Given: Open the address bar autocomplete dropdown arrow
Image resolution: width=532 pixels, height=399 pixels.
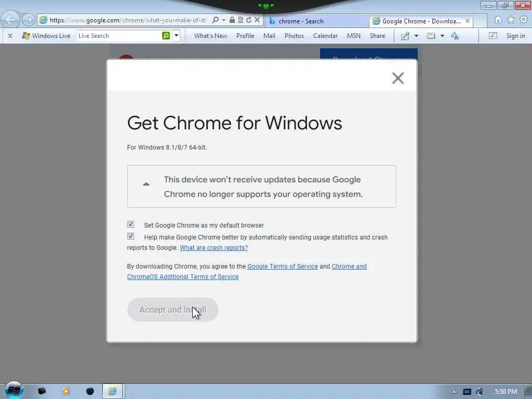Looking at the screenshot, I should [223, 20].
